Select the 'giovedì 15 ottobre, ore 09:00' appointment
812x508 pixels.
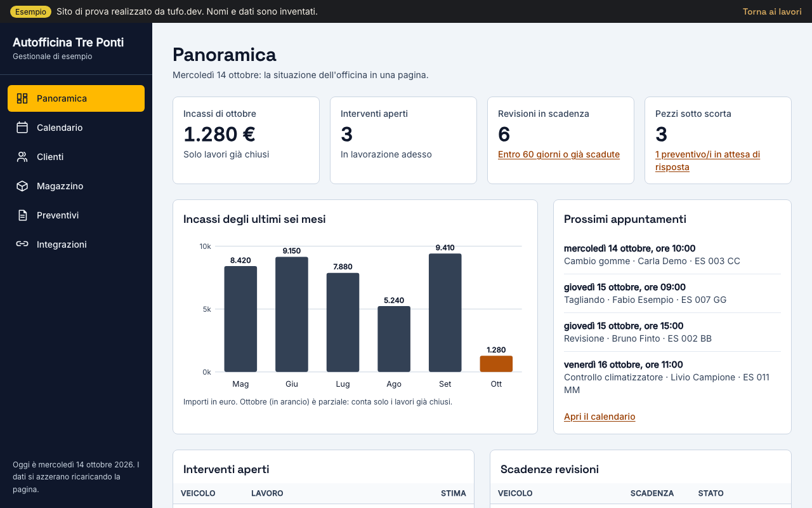[x=672, y=293]
